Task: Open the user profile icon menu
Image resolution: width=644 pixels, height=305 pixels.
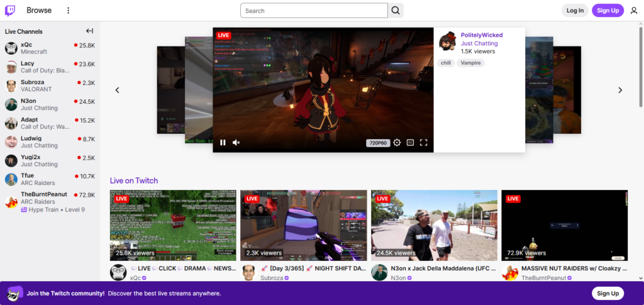Action: point(634,11)
